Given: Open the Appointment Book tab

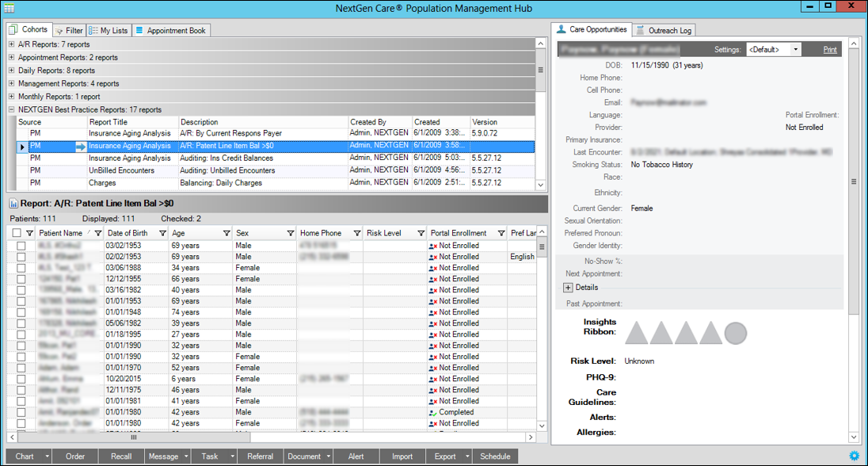Looking at the screenshot, I should (171, 30).
